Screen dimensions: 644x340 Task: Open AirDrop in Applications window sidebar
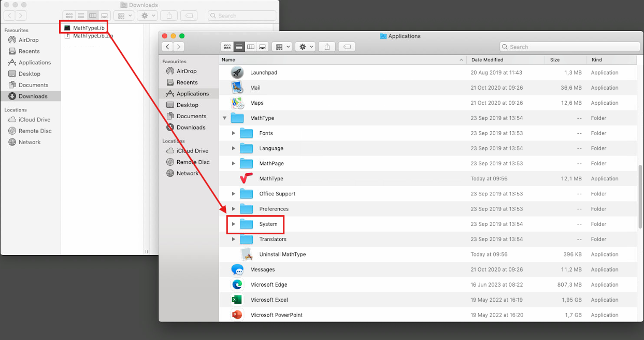[187, 71]
